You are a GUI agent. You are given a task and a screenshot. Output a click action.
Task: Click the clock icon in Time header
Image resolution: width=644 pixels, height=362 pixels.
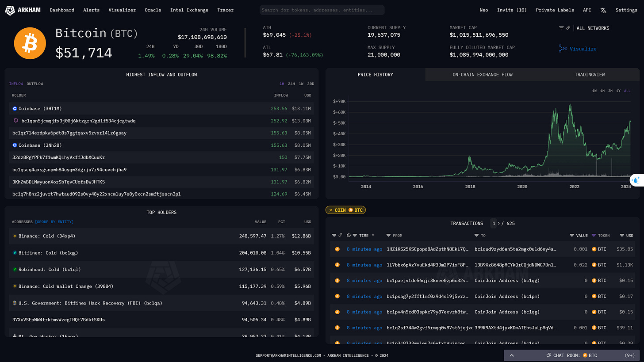349,235
